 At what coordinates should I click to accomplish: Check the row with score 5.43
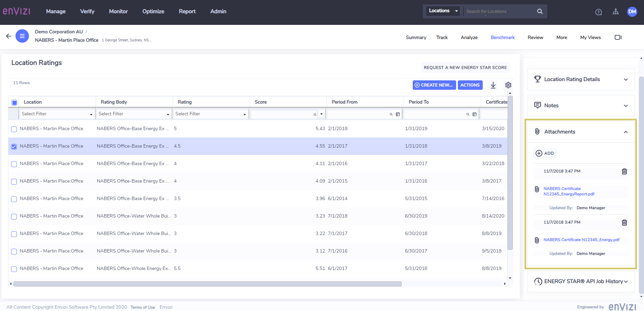(14, 129)
